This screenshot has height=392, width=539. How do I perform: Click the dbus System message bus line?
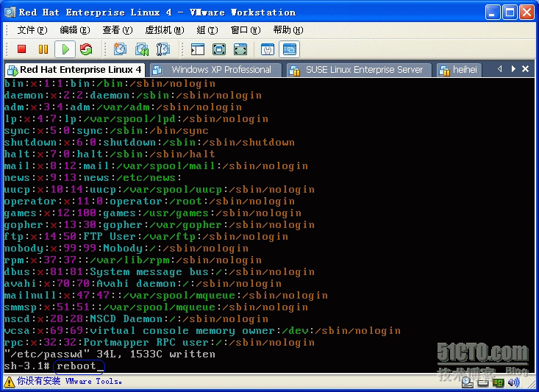pos(159,272)
